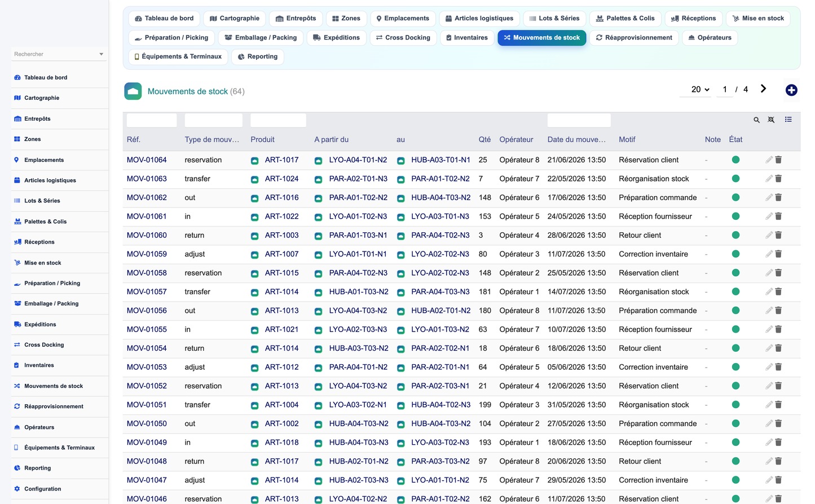
Task: Sort by Qté column header
Action: (484, 140)
